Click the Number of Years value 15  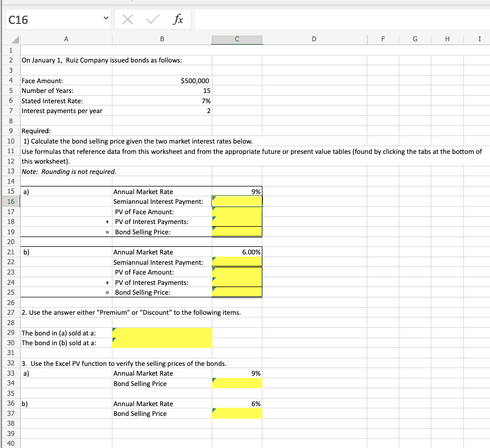pos(162,91)
